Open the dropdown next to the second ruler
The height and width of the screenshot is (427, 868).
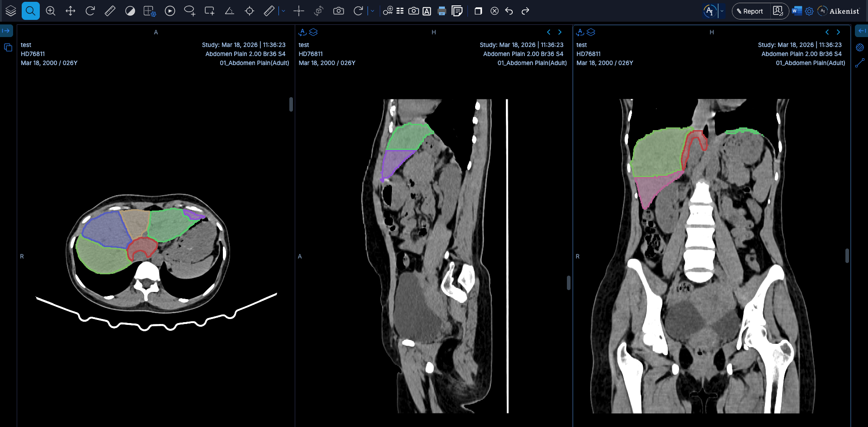click(x=283, y=11)
